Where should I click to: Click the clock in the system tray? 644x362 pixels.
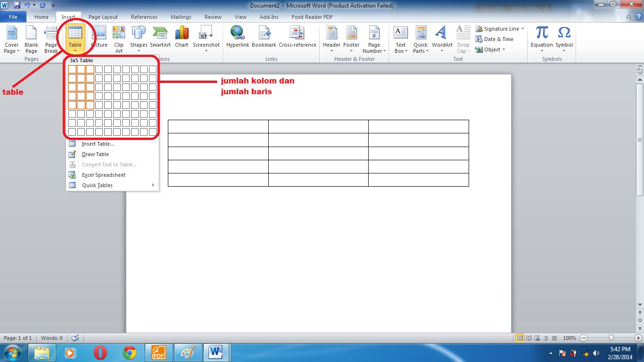(x=619, y=353)
